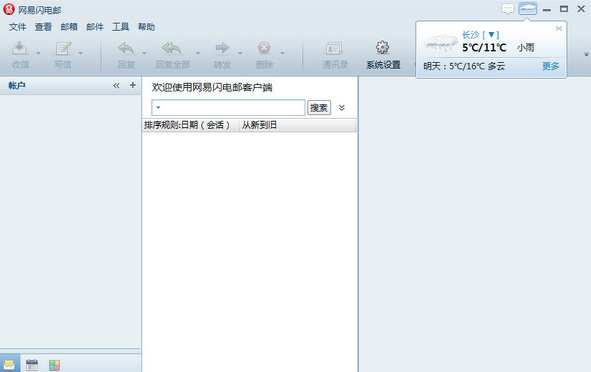Collapse the 帐户 panel with double chevron
The width and height of the screenshot is (591, 372).
click(116, 86)
